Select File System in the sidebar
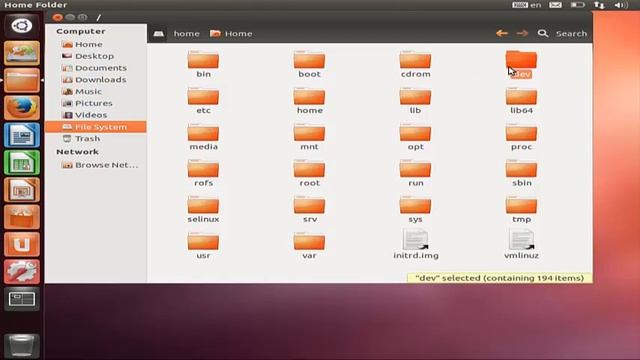The image size is (640, 360). (96, 127)
